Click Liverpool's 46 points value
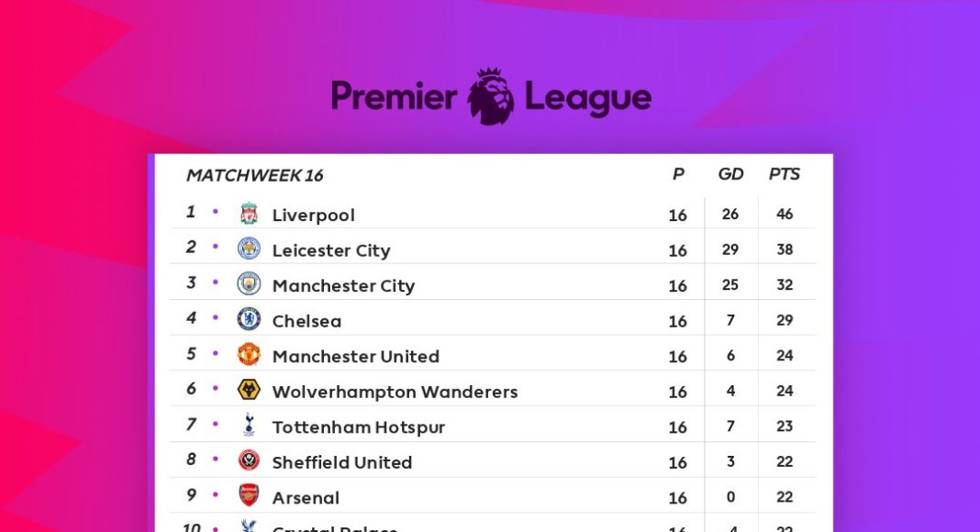980x532 pixels. click(x=784, y=215)
